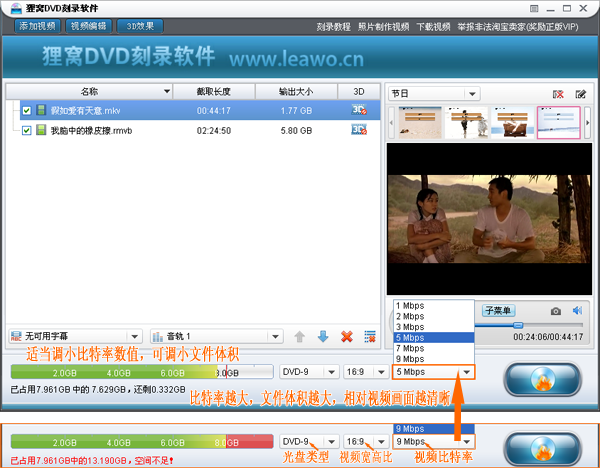Screen dimensions: 600x468
Task: Choose 1 Mbps from bitrate list
Action: (x=434, y=306)
